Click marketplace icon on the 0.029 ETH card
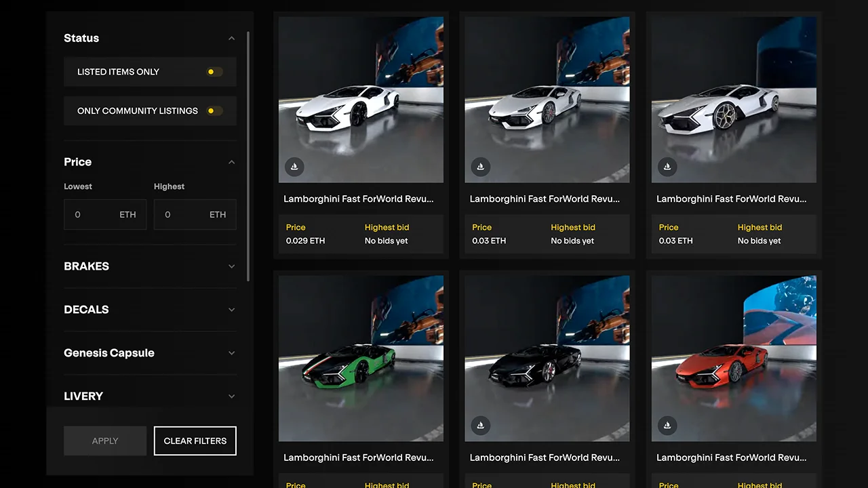The height and width of the screenshot is (488, 868). tap(294, 166)
